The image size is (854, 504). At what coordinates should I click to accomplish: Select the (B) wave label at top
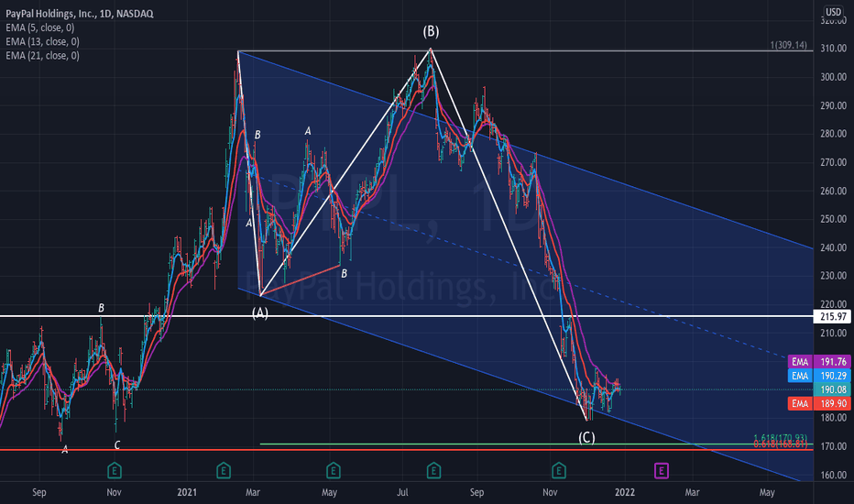point(431,31)
